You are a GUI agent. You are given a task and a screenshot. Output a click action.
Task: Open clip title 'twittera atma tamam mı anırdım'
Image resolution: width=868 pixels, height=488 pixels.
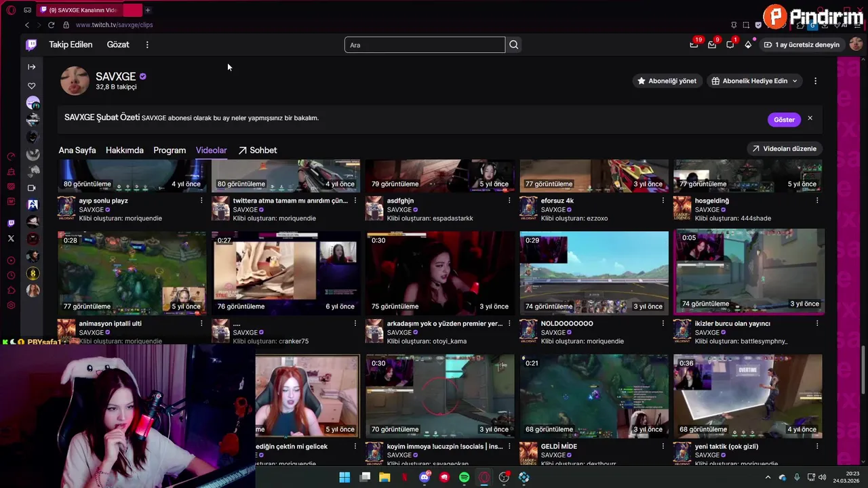(x=290, y=201)
